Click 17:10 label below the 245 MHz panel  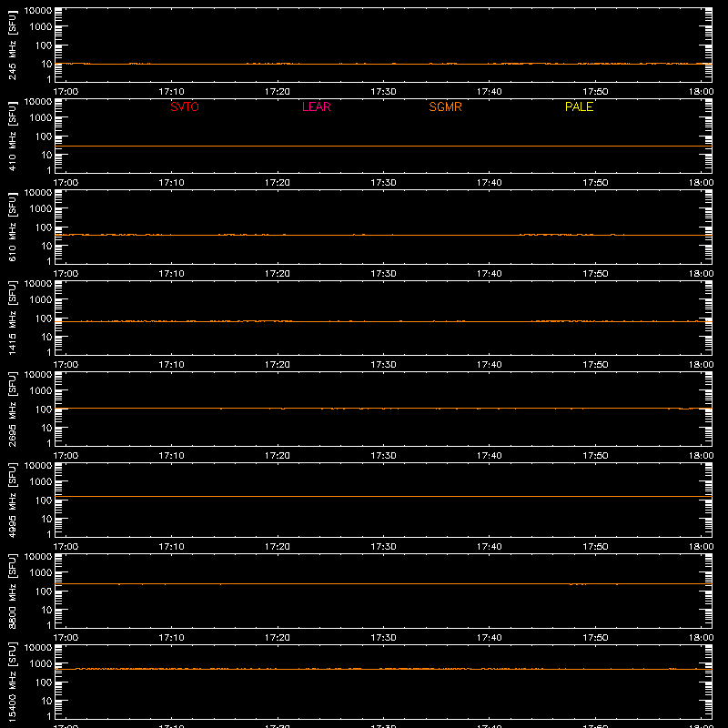coord(171,92)
